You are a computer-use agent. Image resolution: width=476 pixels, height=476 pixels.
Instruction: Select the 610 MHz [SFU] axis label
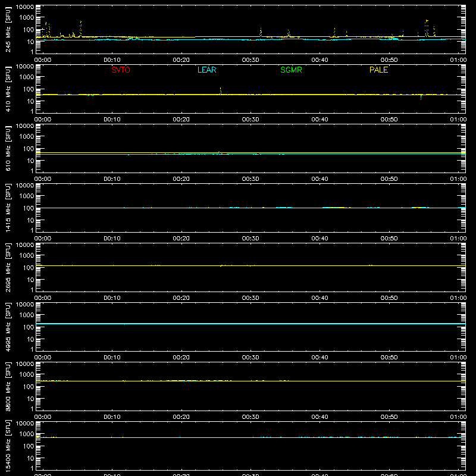pyautogui.click(x=8, y=148)
